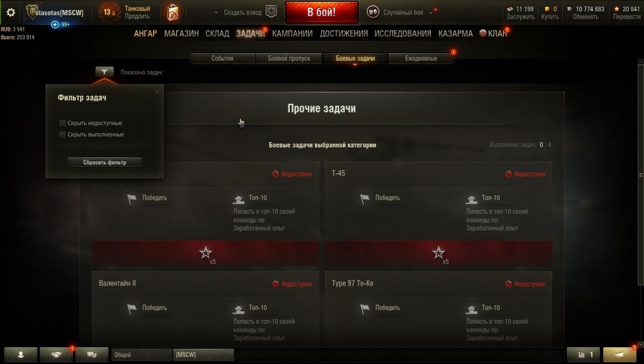This screenshot has width=644, height=364.
Task: Open the Случайный бой mode selector
Action: click(x=400, y=12)
